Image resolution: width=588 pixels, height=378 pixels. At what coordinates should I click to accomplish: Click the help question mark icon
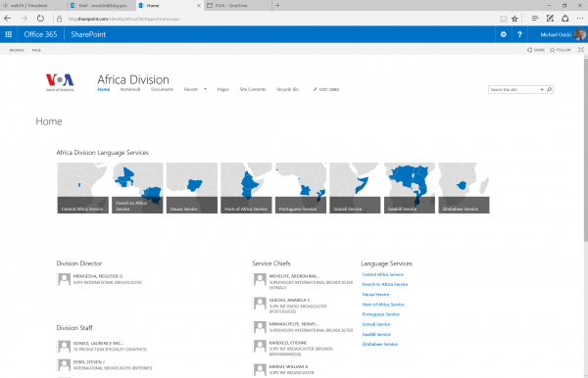coord(519,34)
